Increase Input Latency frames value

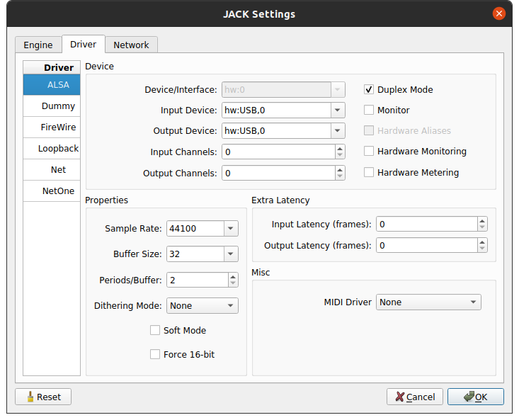click(482, 221)
